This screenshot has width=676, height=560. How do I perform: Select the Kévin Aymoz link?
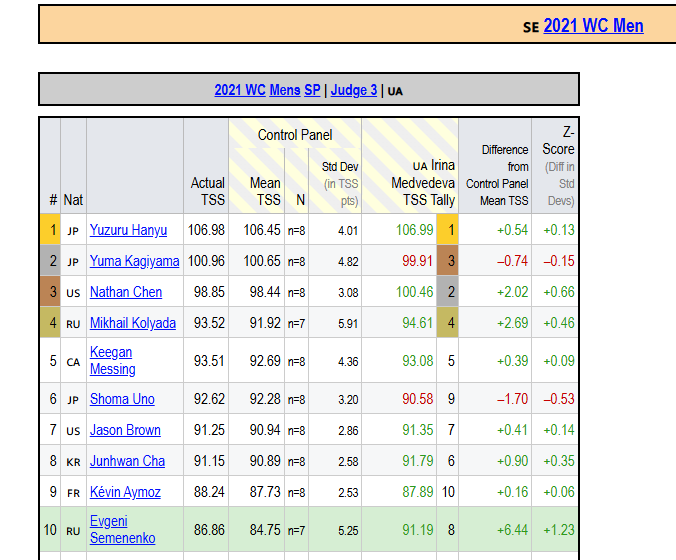[124, 492]
